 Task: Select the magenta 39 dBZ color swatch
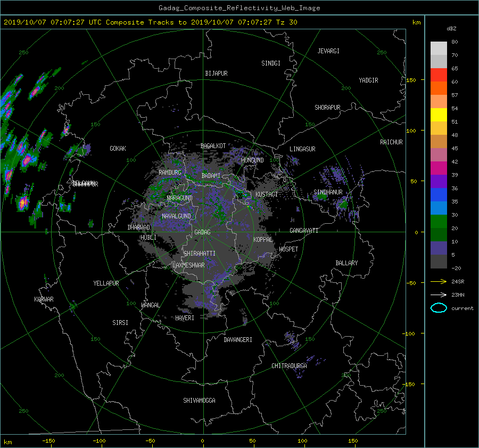point(439,168)
